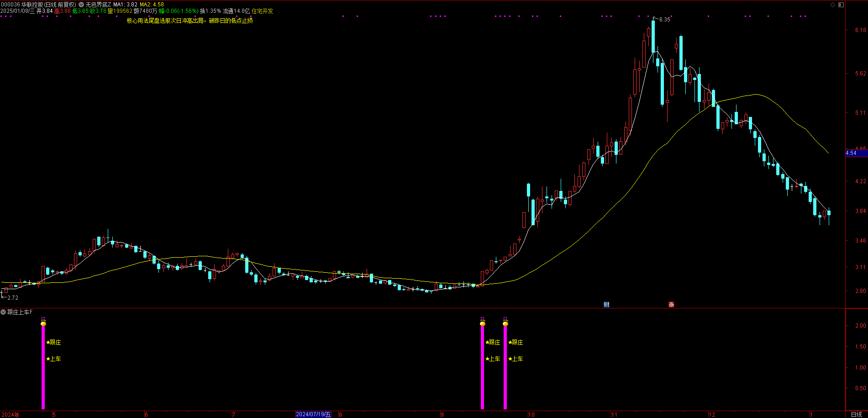Expand the 跟庄上车F indicator dropdown arrow
Image resolution: width=868 pixels, height=418 pixels.
3,312
